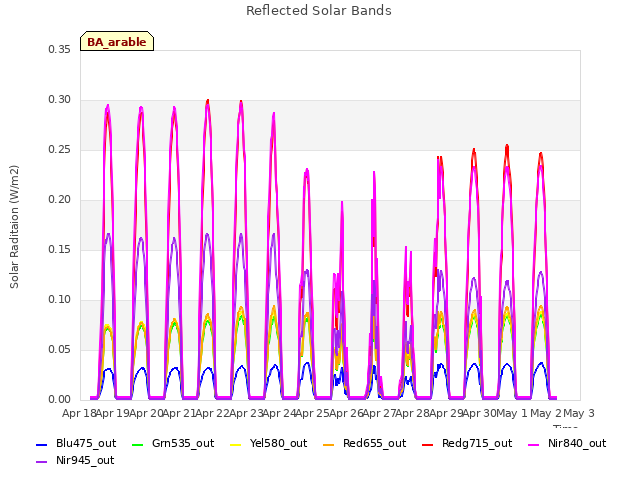Click the Blu475_out legend color swatch
Screen dimensions: 640x480
pyautogui.click(x=42, y=444)
